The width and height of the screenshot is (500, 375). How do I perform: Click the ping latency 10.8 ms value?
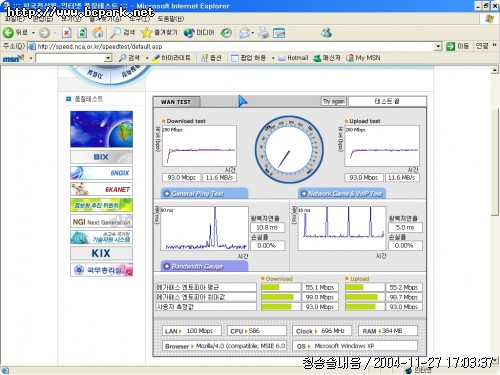pyautogui.click(x=267, y=227)
